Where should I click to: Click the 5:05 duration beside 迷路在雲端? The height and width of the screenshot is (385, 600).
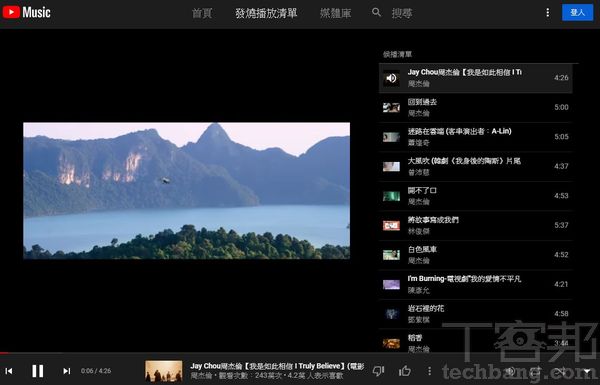tap(561, 137)
